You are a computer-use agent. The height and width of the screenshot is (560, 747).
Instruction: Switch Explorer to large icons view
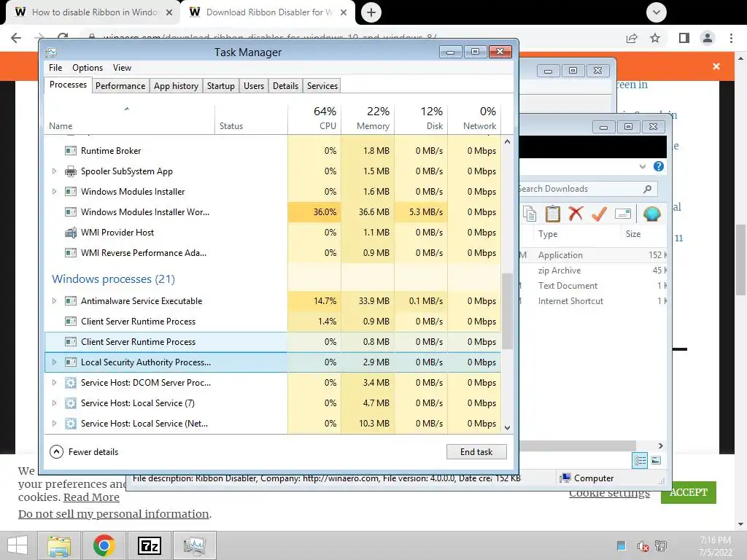pos(656,460)
